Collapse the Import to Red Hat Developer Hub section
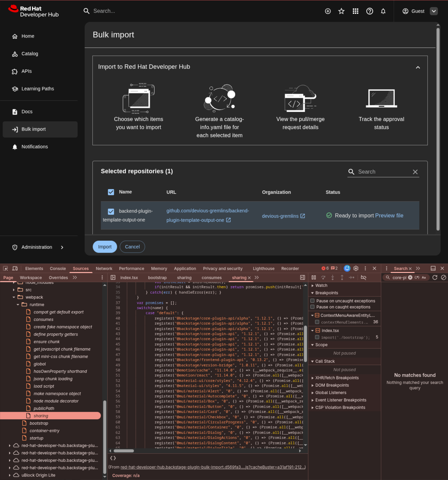The image size is (448, 480). [418, 67]
